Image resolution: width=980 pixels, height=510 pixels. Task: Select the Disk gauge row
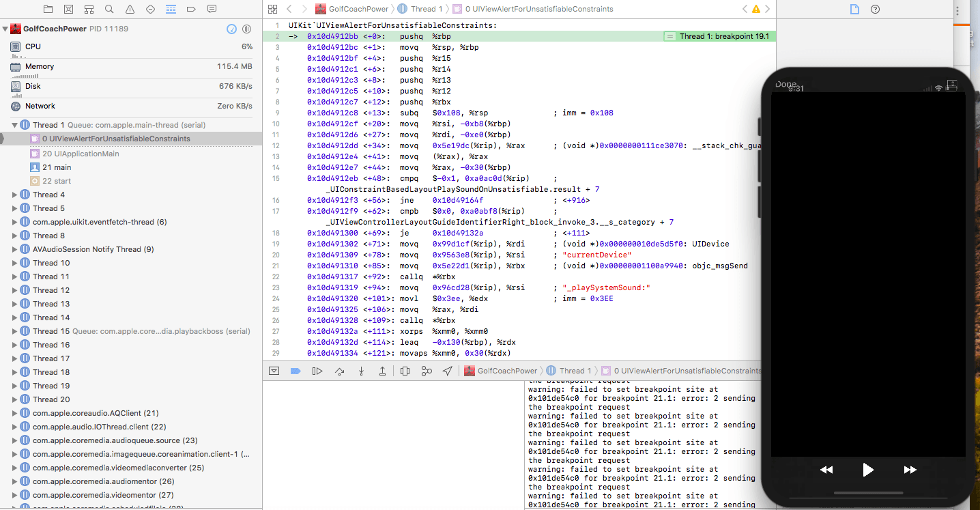pos(131,86)
